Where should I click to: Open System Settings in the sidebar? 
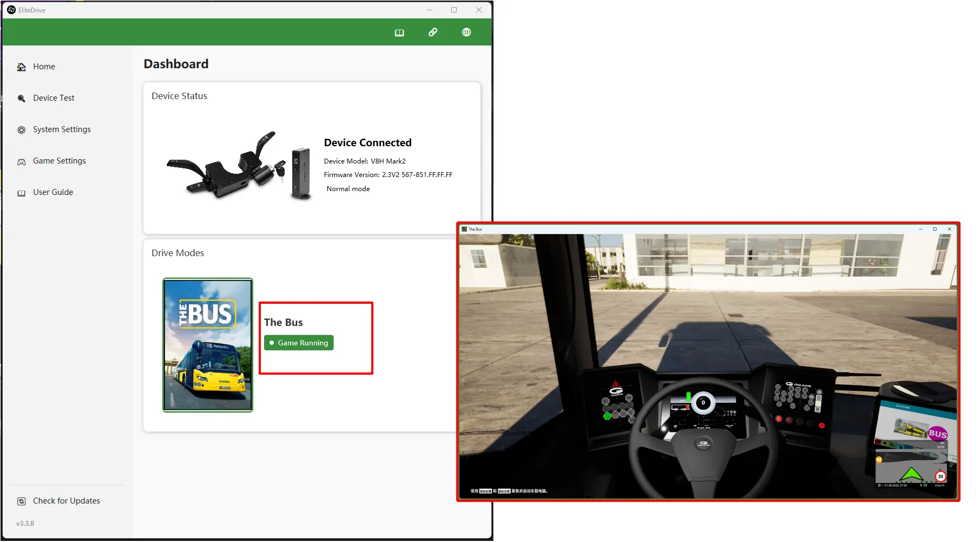tap(62, 129)
